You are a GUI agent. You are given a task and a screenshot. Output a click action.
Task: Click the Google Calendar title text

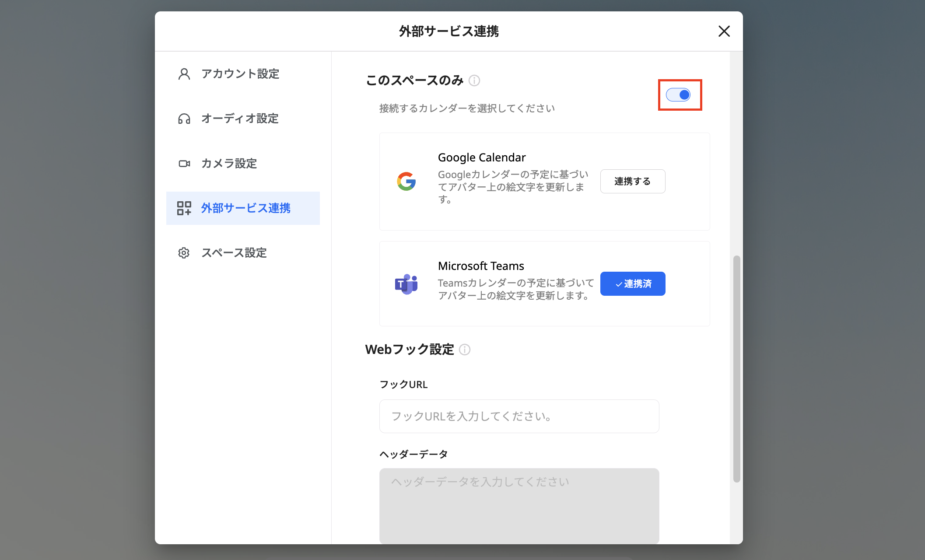tap(482, 157)
